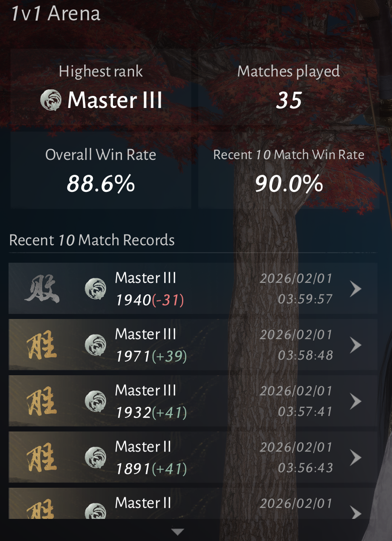Expand the 03:59:57 match details arrow

[355, 289]
